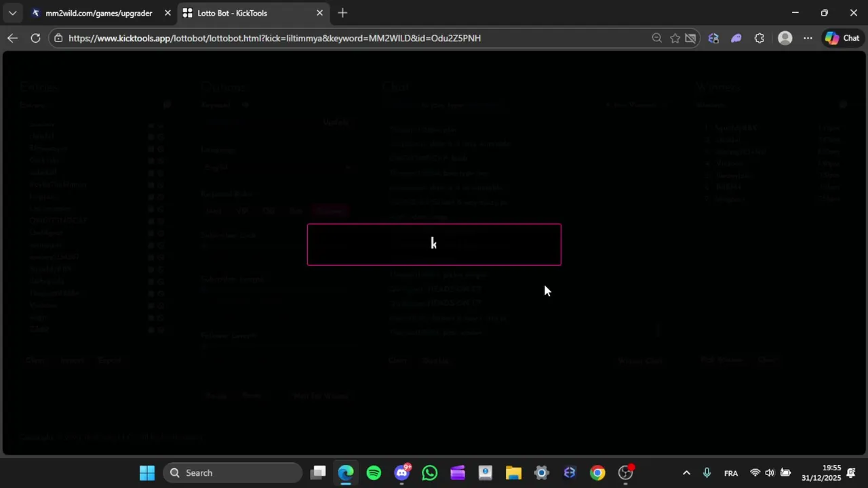Viewport: 868px width, 488px height.
Task: Check the battery status icon
Action: 785,473
